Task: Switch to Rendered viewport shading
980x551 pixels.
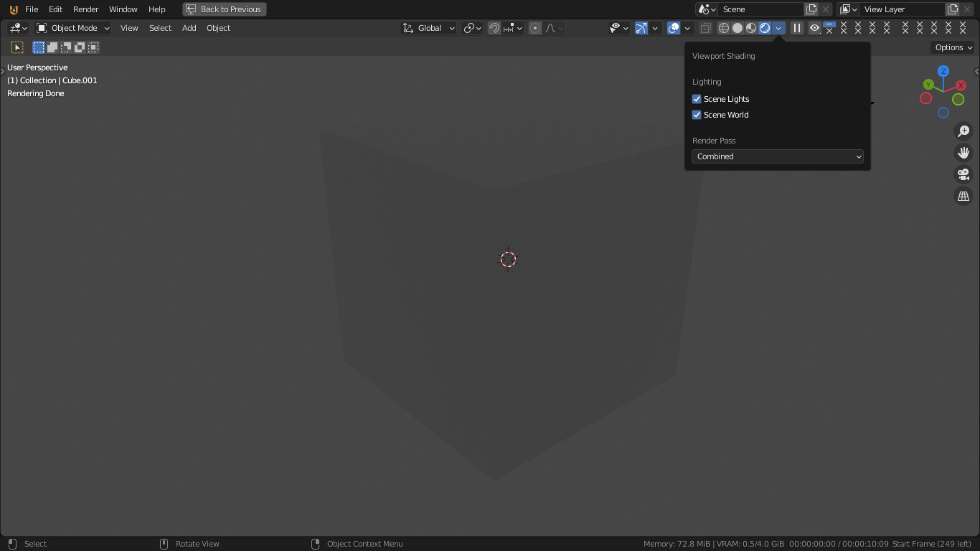Action: [x=765, y=28]
